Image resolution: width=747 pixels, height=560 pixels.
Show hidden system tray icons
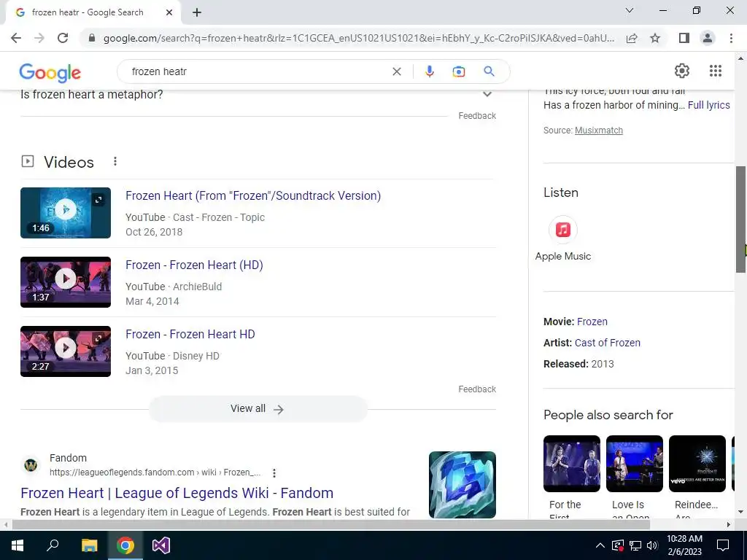click(600, 545)
